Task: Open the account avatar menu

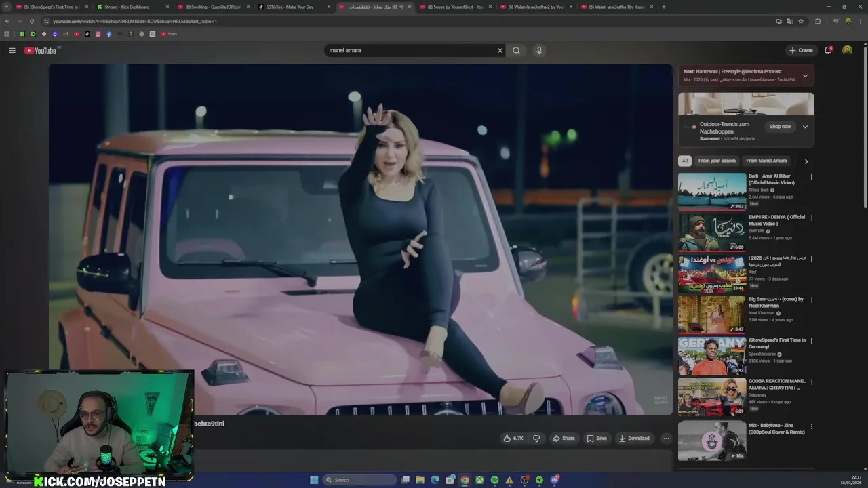Action: [x=847, y=50]
